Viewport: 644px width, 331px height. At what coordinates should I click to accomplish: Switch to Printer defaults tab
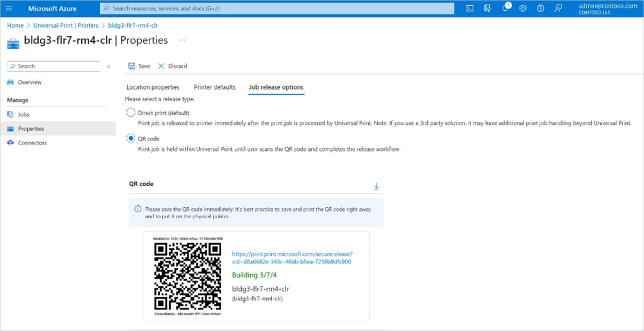(215, 87)
